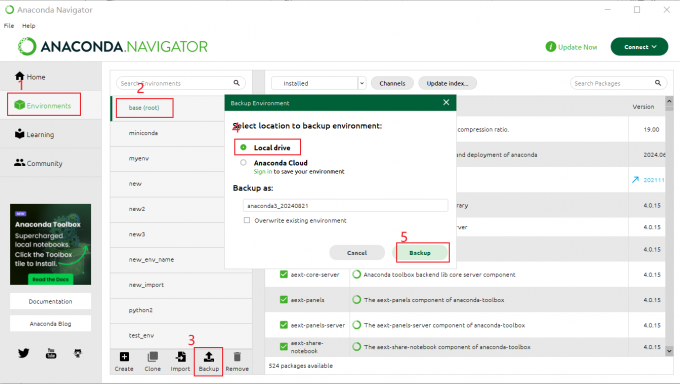
Task: Open the Anaconda Toolbox promo banner
Action: tap(50, 244)
